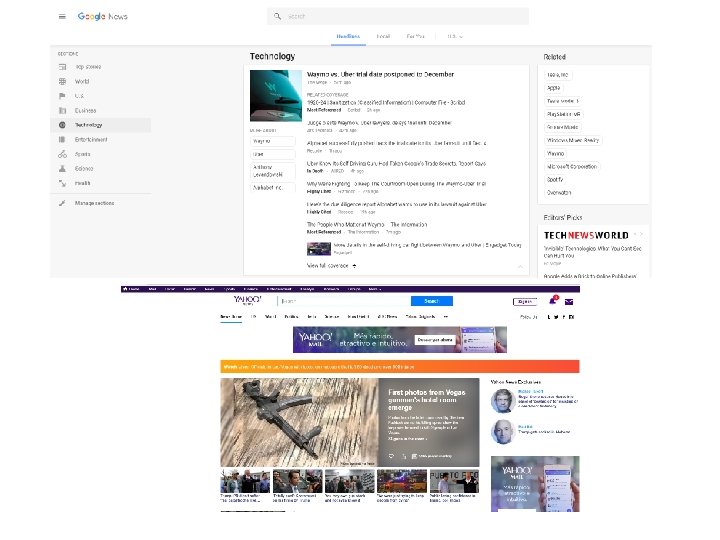This screenshot has height=540, width=720.
Task: Click the U.S. flag icon in sidebar
Action: click(x=62, y=96)
